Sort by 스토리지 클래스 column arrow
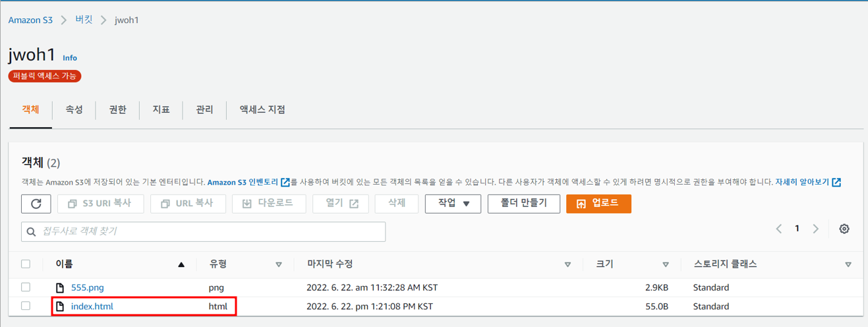The width and height of the screenshot is (868, 327). (x=848, y=264)
